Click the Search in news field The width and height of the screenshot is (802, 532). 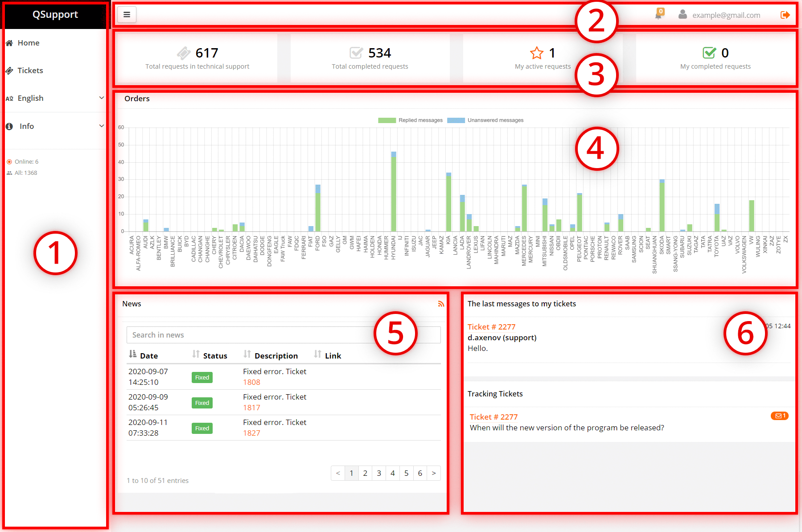coord(250,335)
